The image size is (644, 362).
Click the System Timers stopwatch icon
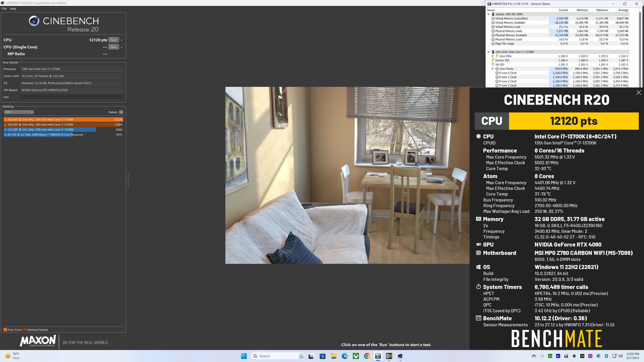click(478, 287)
